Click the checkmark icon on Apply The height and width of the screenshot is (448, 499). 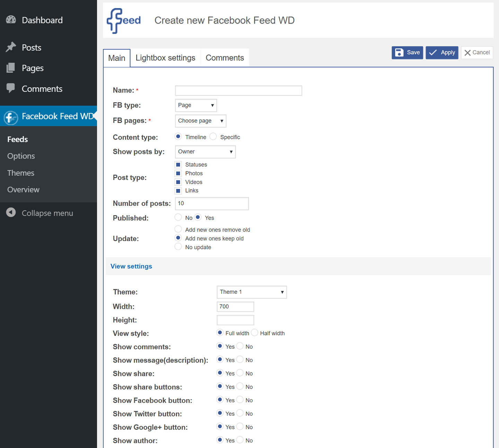click(433, 53)
